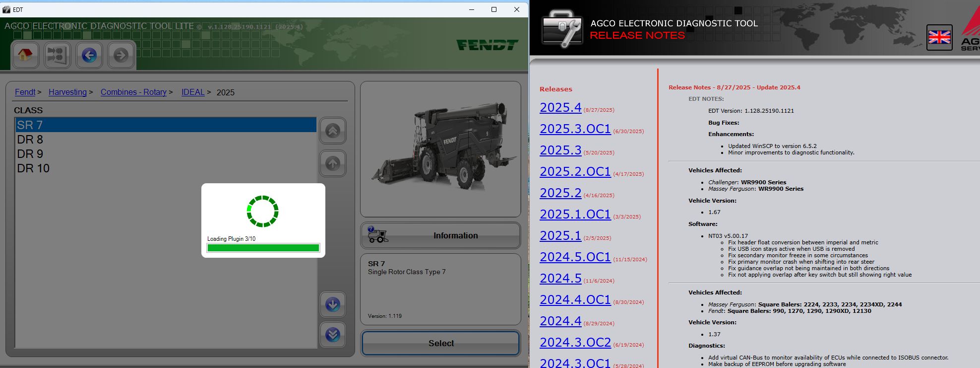Image resolution: width=980 pixels, height=368 pixels.
Task: Click the Fendt brand logo
Action: pyautogui.click(x=487, y=45)
